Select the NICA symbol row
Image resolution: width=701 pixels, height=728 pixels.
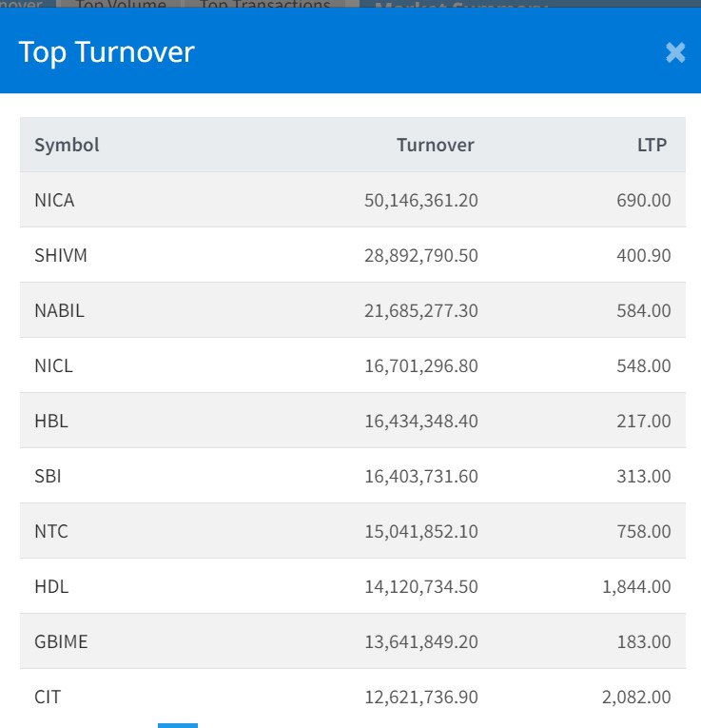coord(54,201)
